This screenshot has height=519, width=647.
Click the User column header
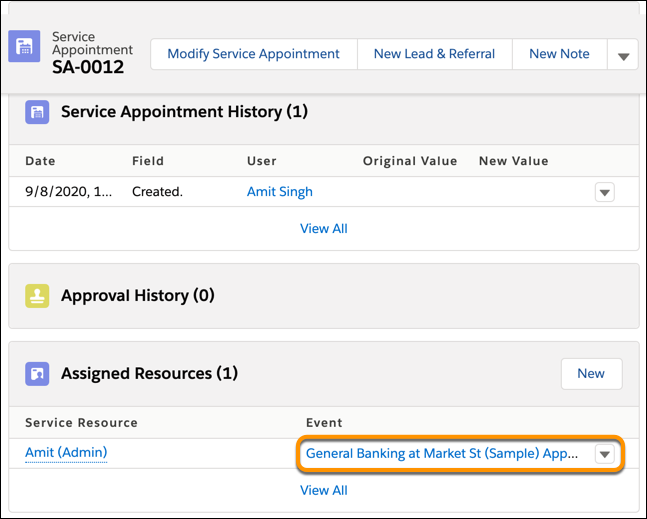(262, 161)
